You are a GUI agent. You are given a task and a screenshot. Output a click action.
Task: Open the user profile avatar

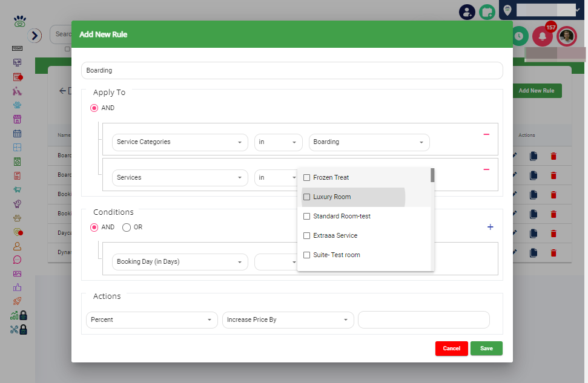coord(567,36)
